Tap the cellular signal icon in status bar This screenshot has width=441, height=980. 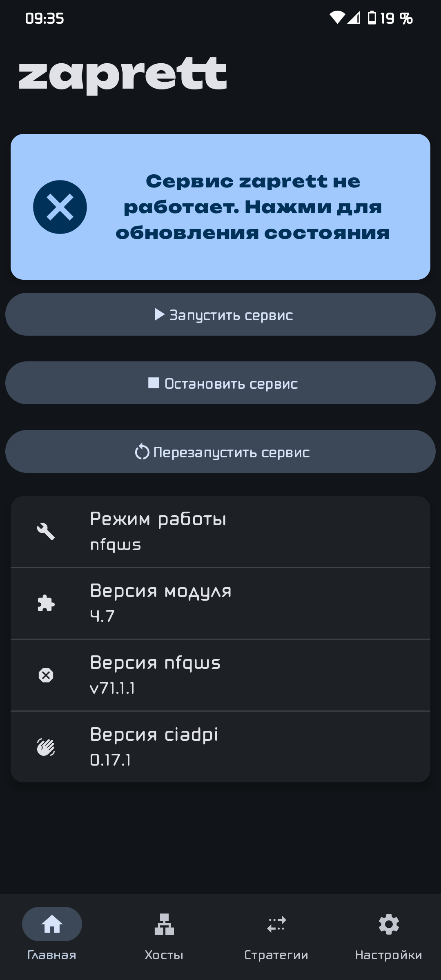click(354, 18)
